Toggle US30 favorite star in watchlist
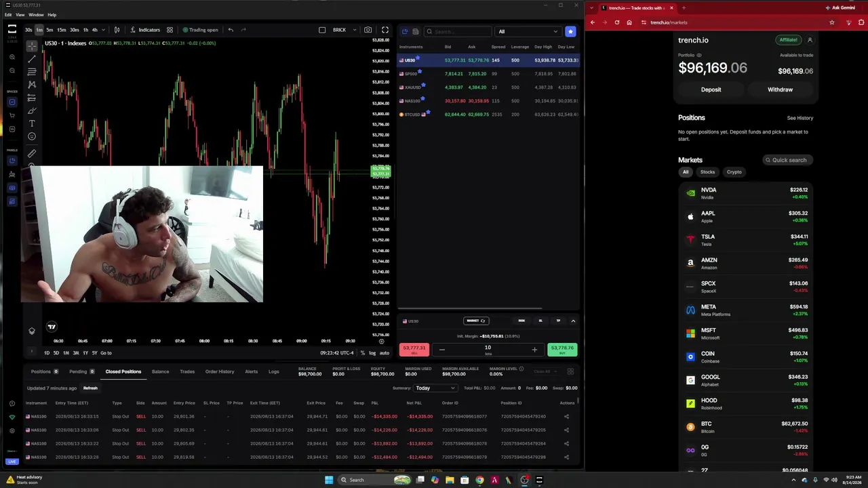This screenshot has height=488, width=868. pos(418,58)
